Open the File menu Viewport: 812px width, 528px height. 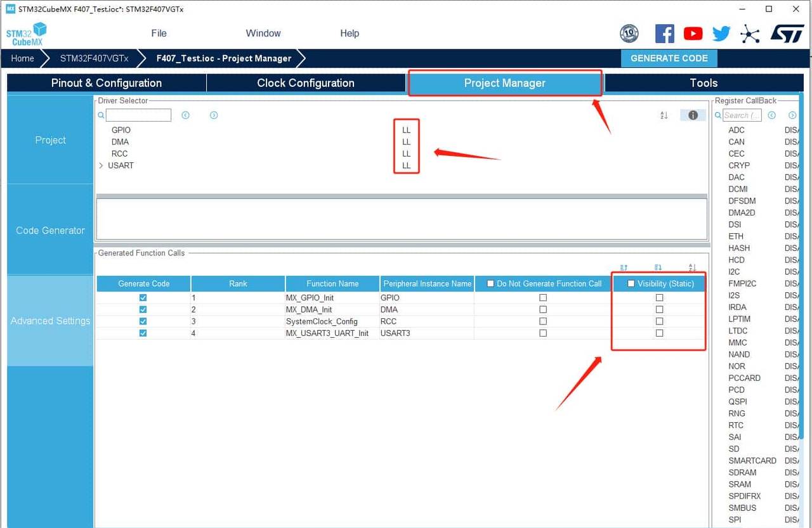(x=159, y=34)
